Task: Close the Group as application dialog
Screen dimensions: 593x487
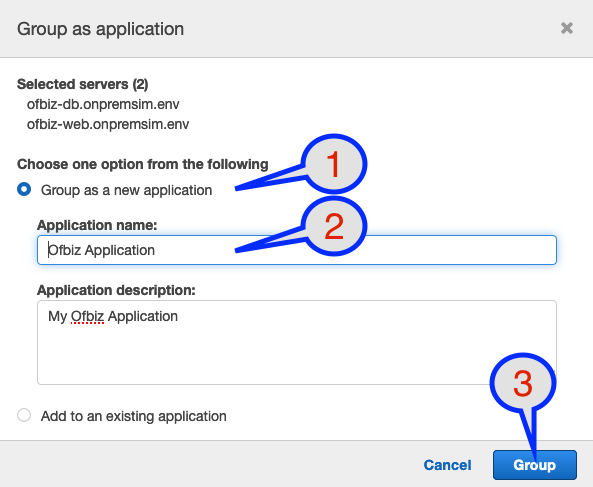Action: tap(567, 28)
